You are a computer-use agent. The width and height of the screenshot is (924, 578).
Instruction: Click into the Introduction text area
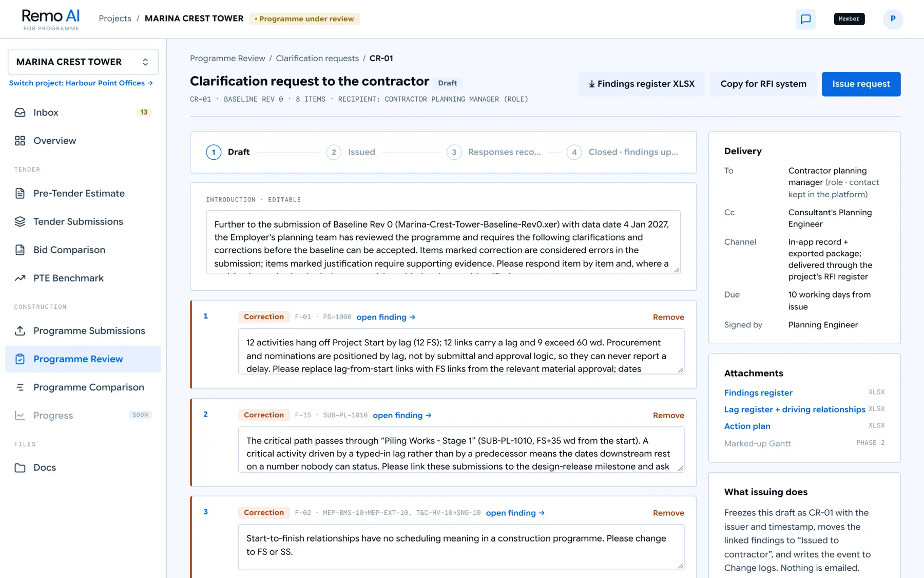[443, 242]
